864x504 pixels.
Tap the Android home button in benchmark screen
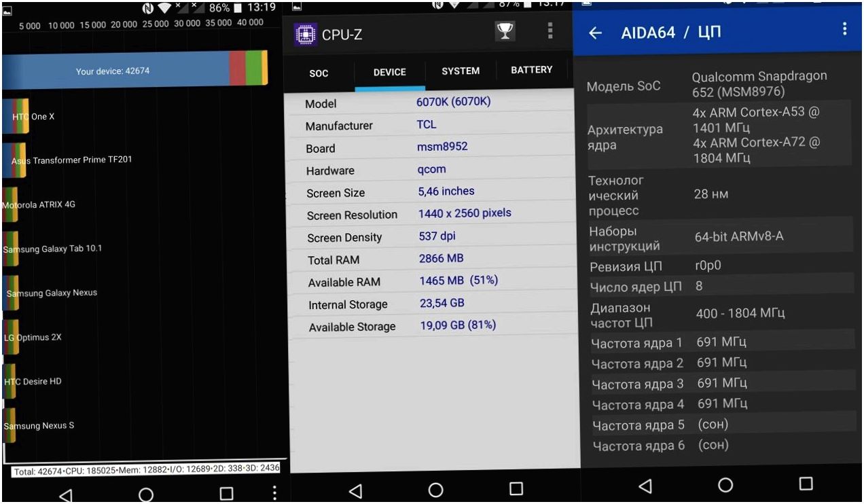click(145, 494)
